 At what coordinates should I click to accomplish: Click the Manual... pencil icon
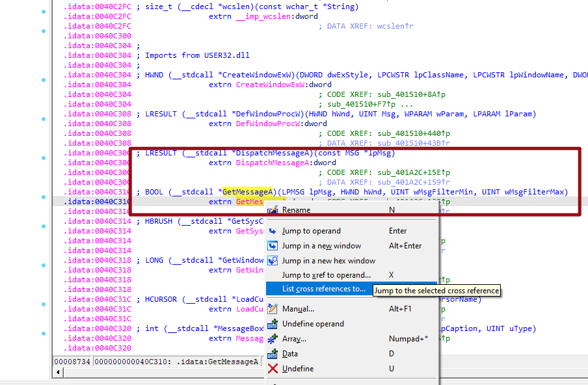[273, 309]
